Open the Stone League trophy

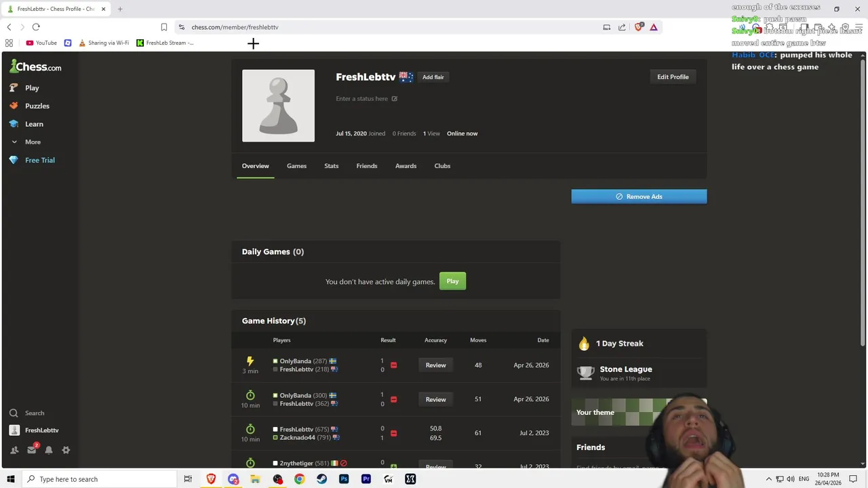pyautogui.click(x=585, y=373)
